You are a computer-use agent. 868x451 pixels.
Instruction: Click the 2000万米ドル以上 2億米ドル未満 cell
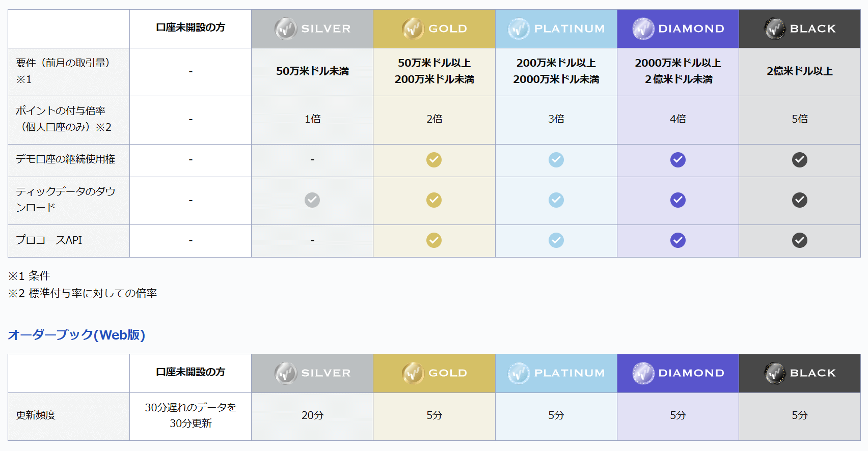678,71
